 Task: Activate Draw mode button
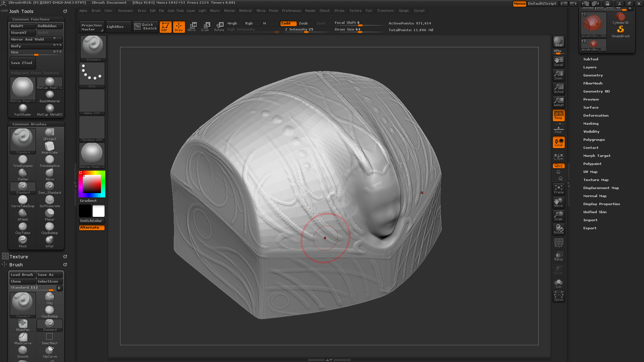coord(179,27)
